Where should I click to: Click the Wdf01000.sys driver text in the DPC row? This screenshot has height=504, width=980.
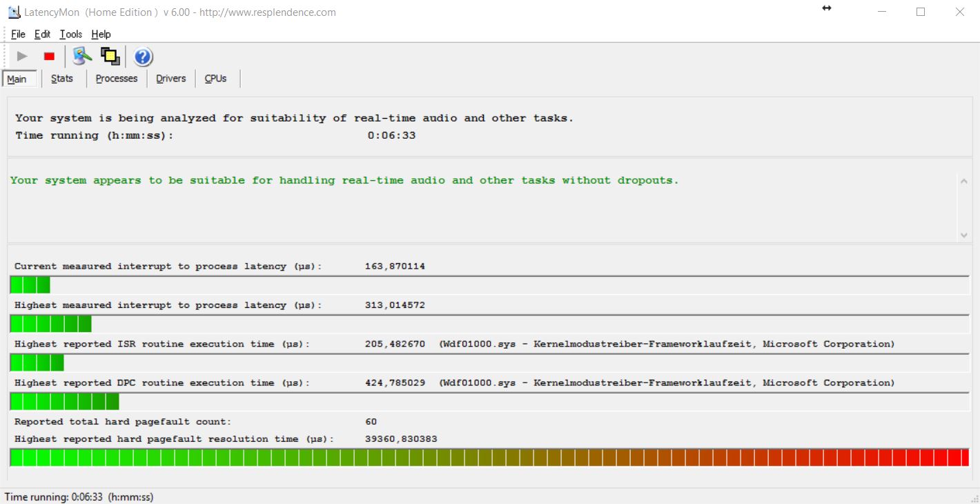pos(667,382)
